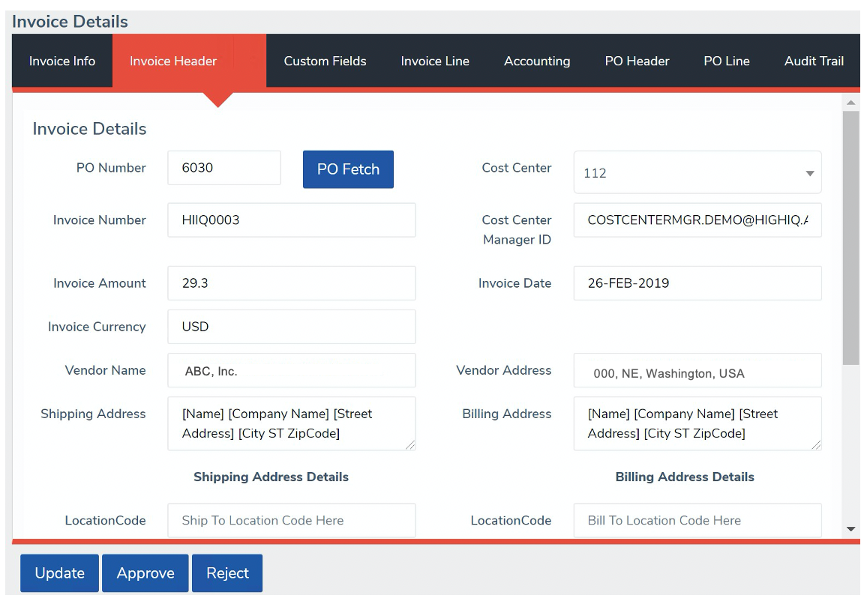Open the Accounting tab
868x602 pixels.
click(537, 61)
